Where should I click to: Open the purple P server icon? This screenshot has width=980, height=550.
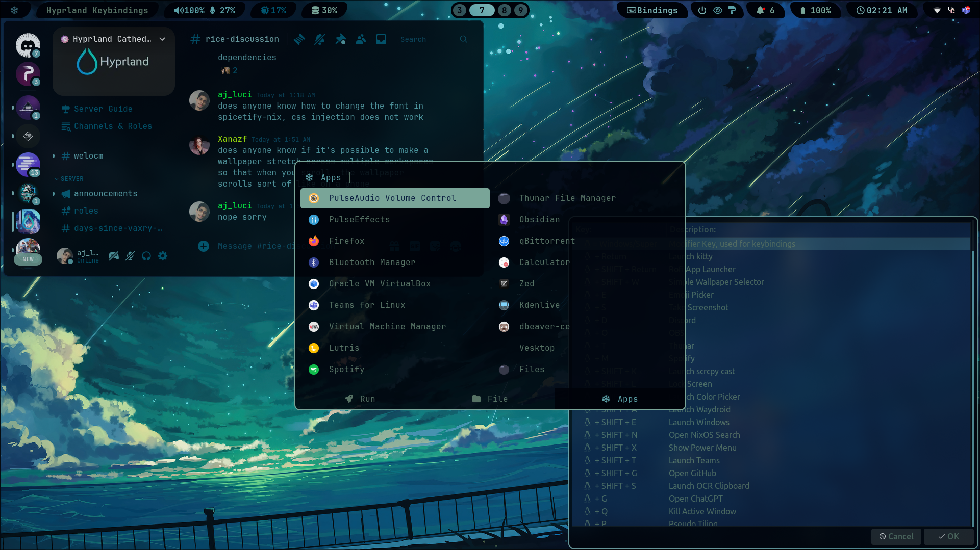(x=28, y=74)
